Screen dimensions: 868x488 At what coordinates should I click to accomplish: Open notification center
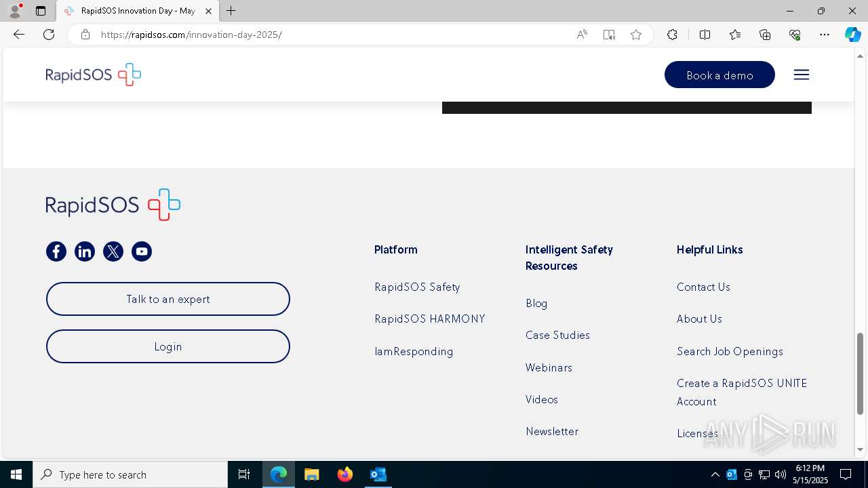point(846,474)
